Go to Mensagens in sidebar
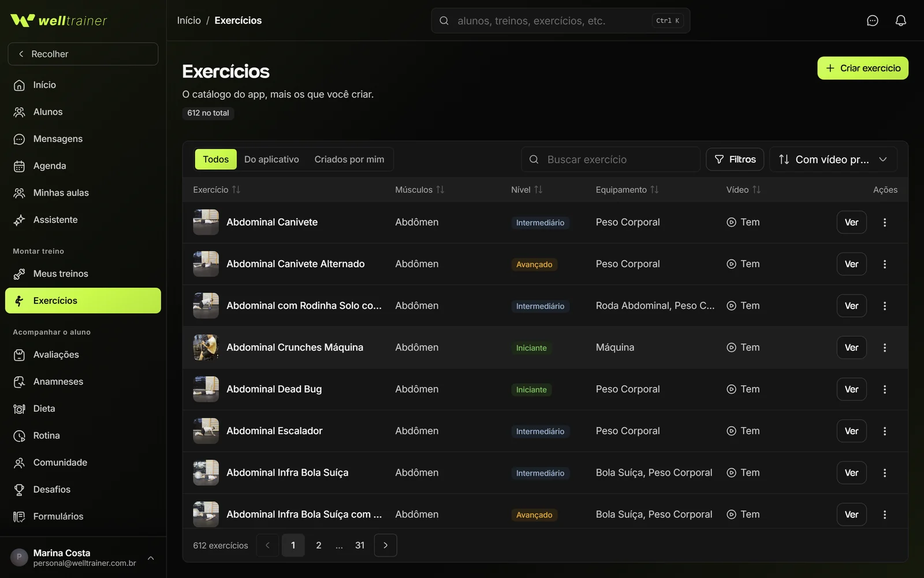 tap(83, 139)
